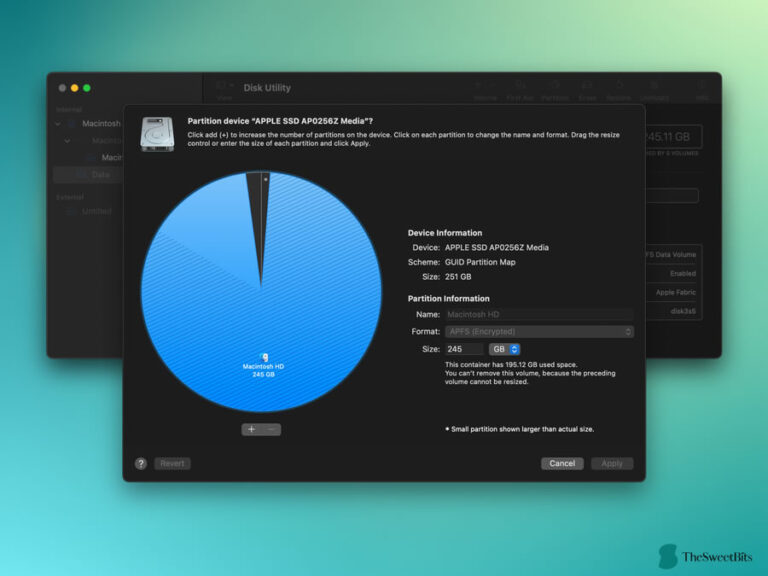Select the top 'Macintosh' disk in sidebar
The image size is (768, 576).
pos(101,123)
